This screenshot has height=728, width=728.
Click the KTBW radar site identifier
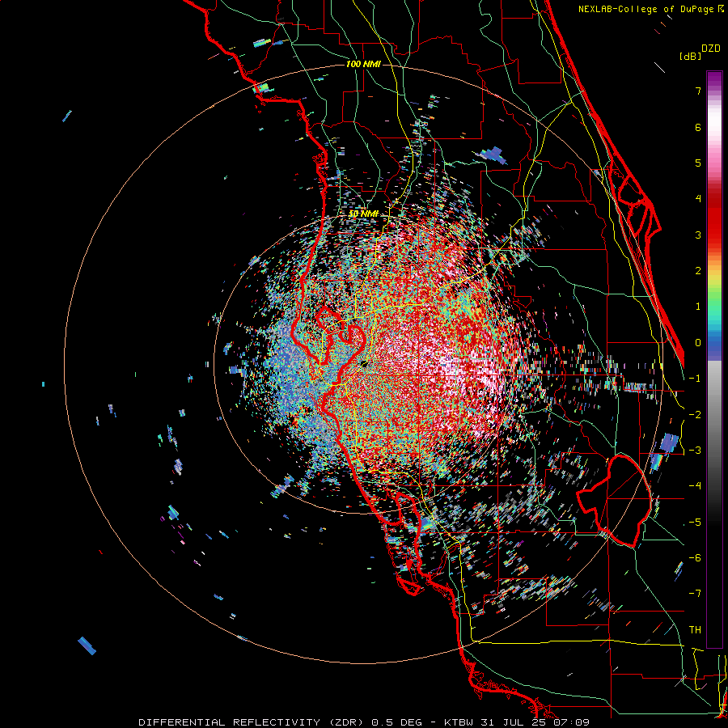(x=459, y=722)
